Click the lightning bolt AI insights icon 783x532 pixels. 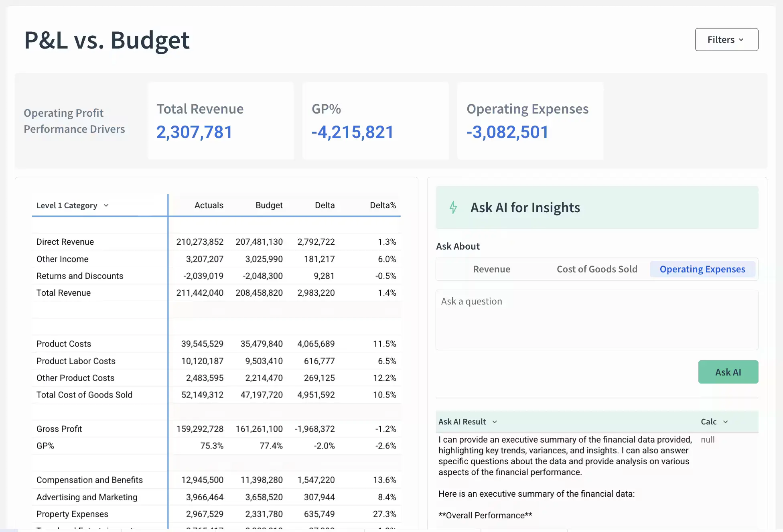(x=453, y=207)
